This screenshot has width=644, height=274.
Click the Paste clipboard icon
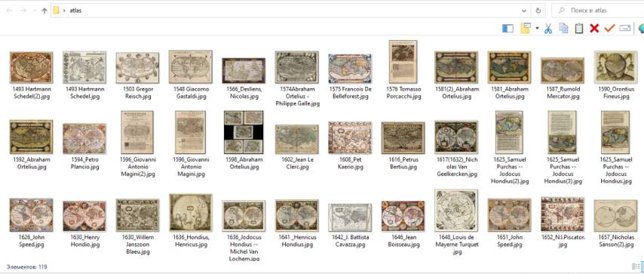click(x=579, y=28)
